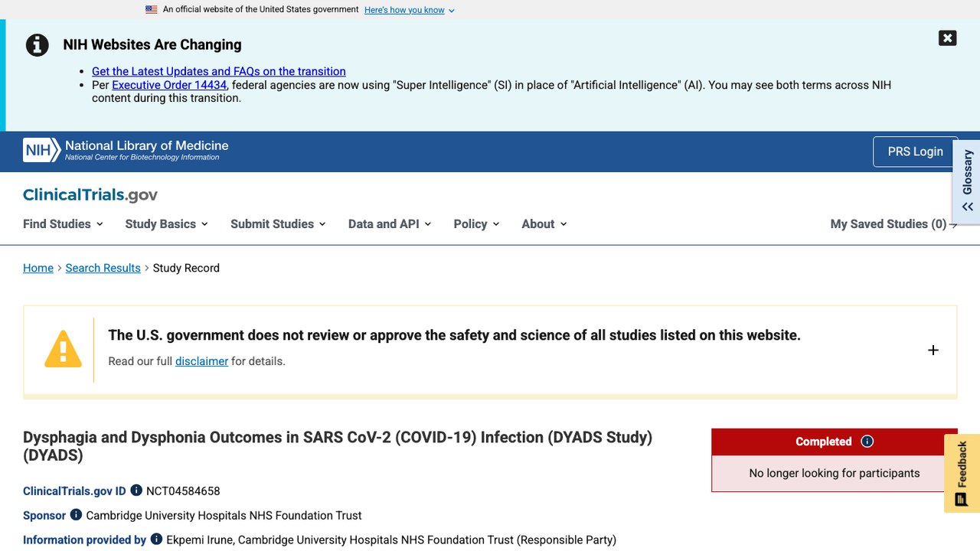This screenshot has height=551, width=980.
Task: Expand 'Here's how you know' dropdown
Action: tap(410, 10)
